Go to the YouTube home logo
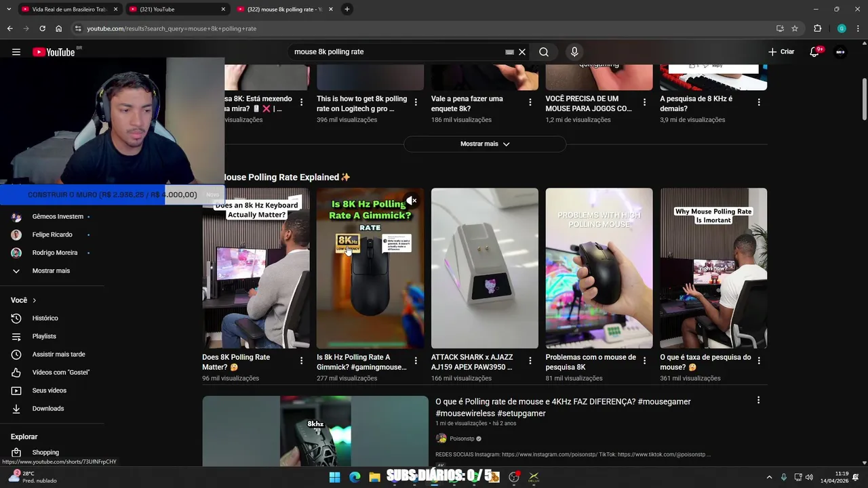 coord(54,52)
